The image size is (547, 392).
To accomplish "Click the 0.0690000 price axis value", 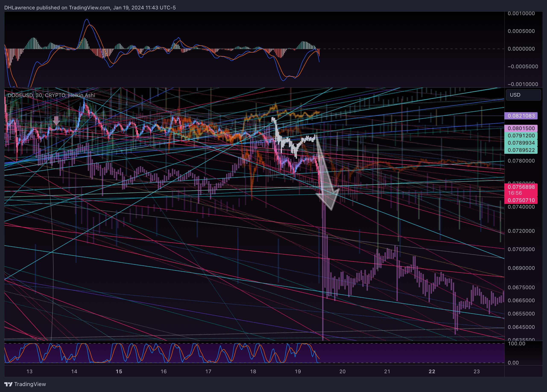I will click(521, 268).
